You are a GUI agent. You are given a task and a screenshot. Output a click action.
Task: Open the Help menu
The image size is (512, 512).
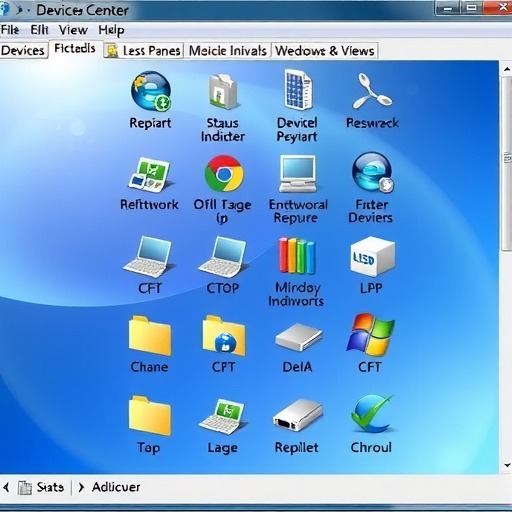(x=111, y=31)
